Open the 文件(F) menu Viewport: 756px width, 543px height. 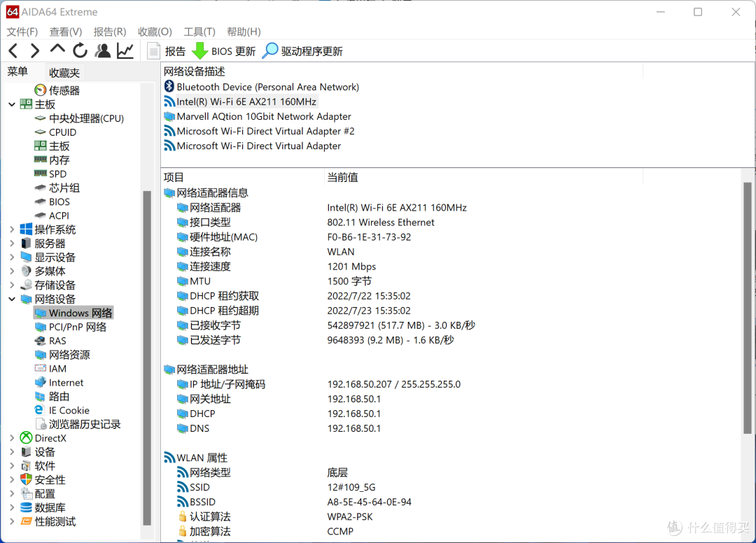pyautogui.click(x=22, y=31)
